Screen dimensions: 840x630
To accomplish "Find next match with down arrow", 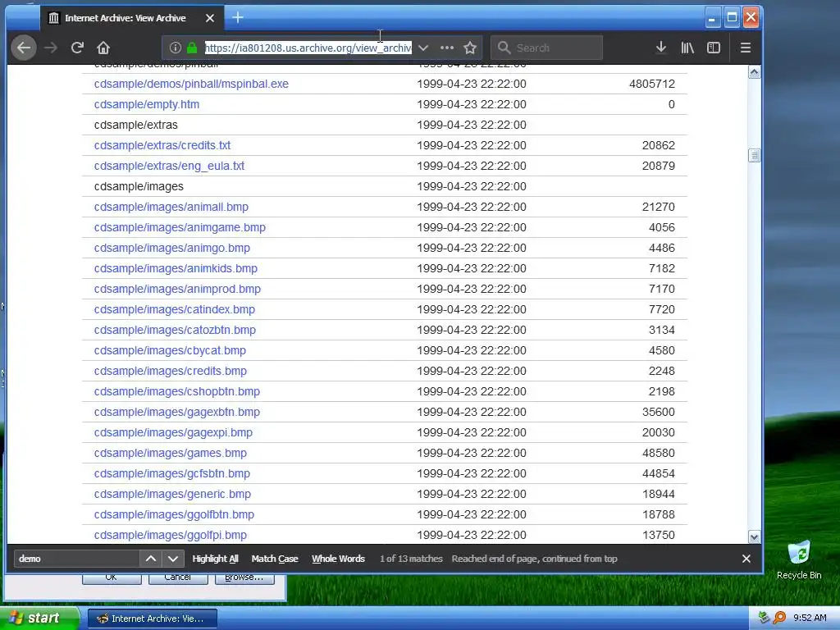I will (x=172, y=558).
